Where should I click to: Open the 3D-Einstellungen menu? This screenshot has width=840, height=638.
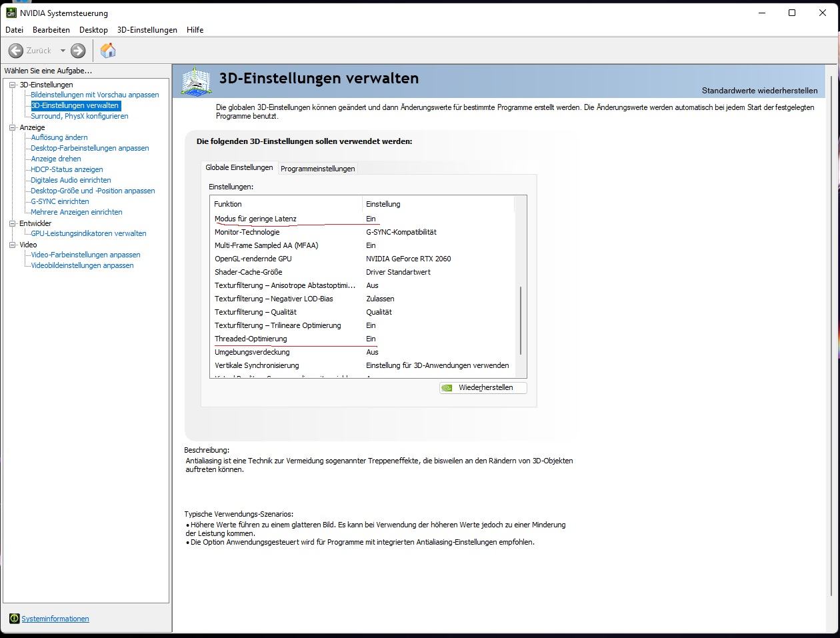pos(147,30)
